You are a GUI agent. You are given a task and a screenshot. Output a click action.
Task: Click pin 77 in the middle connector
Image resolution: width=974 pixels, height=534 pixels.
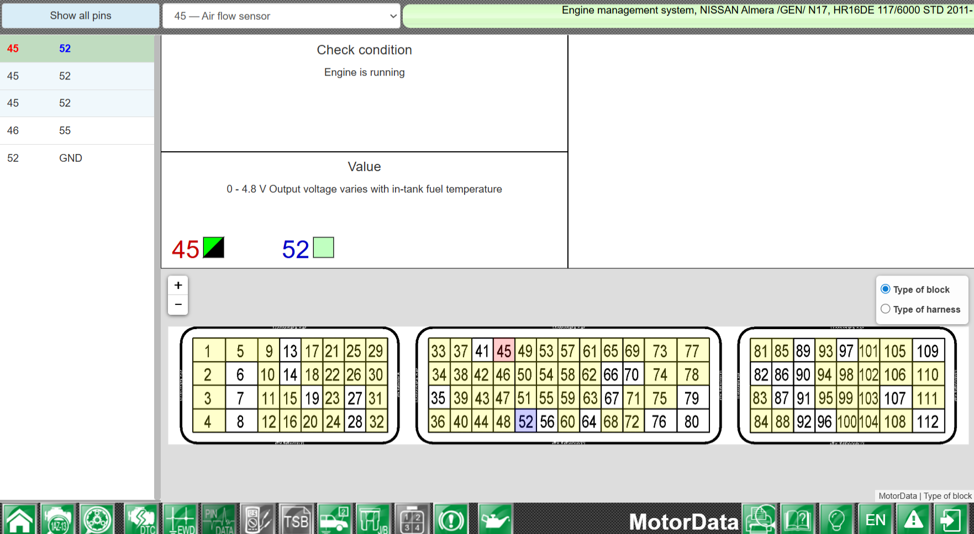point(692,351)
